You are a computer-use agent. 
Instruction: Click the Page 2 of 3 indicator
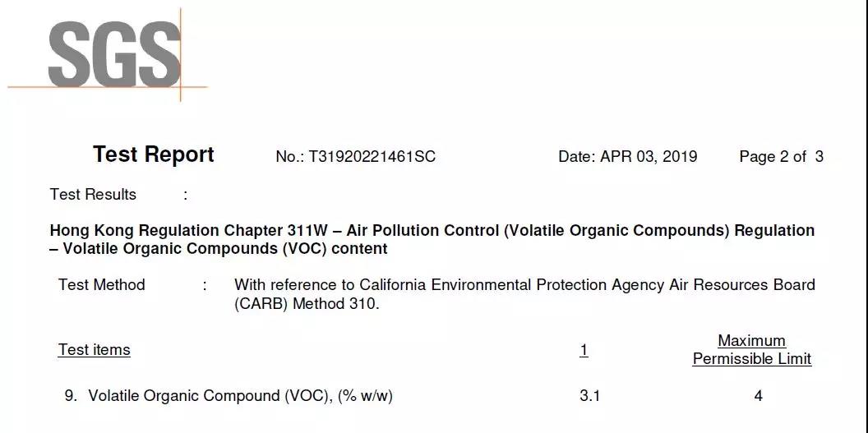pos(781,157)
